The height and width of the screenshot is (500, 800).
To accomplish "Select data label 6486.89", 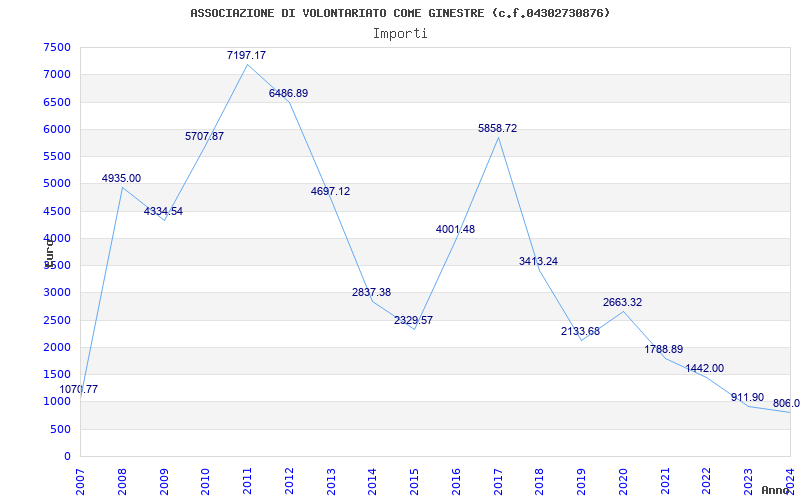I will [x=288, y=93].
